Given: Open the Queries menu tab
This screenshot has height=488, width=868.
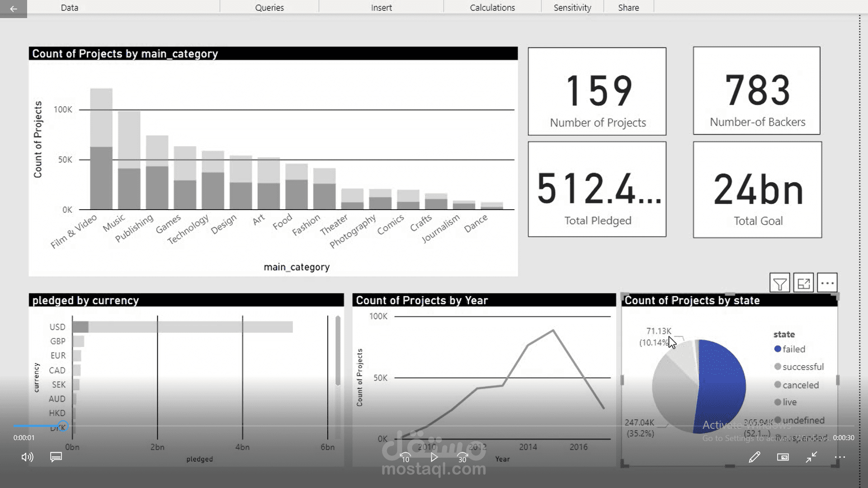Looking at the screenshot, I should 269,7.
